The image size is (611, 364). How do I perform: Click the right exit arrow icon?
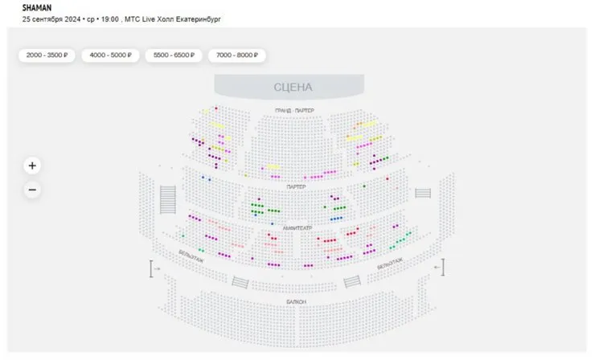(439, 268)
